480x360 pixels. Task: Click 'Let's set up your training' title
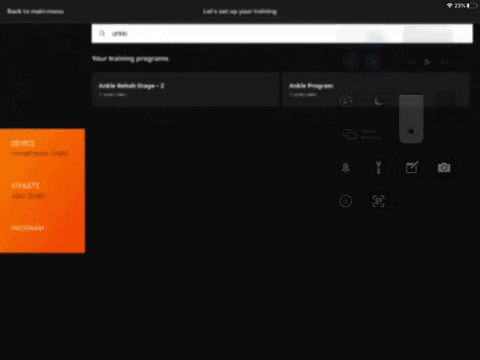tap(240, 11)
